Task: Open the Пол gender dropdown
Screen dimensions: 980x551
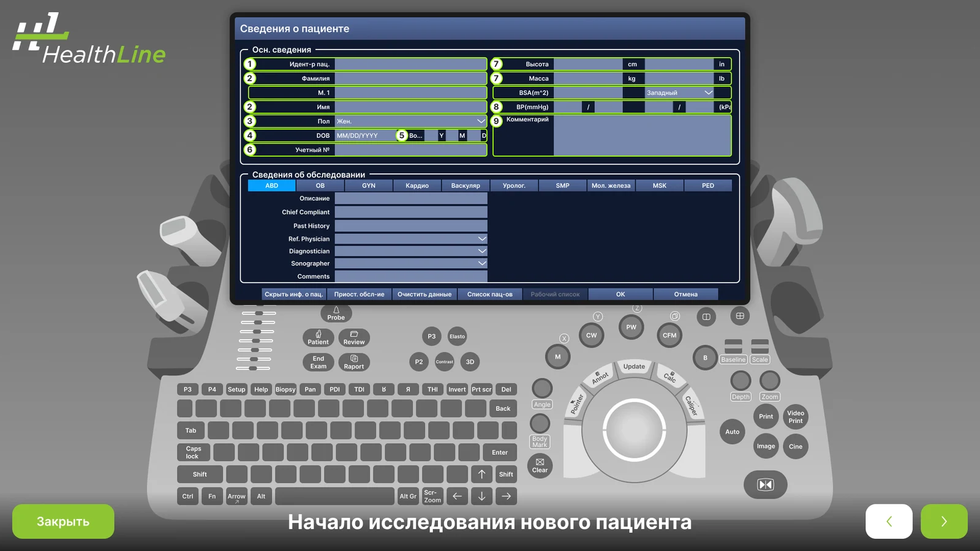Action: pos(411,121)
